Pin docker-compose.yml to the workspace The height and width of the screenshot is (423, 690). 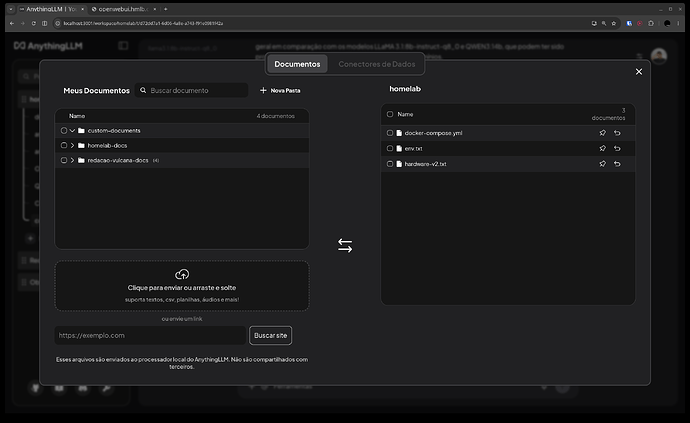pyautogui.click(x=602, y=133)
